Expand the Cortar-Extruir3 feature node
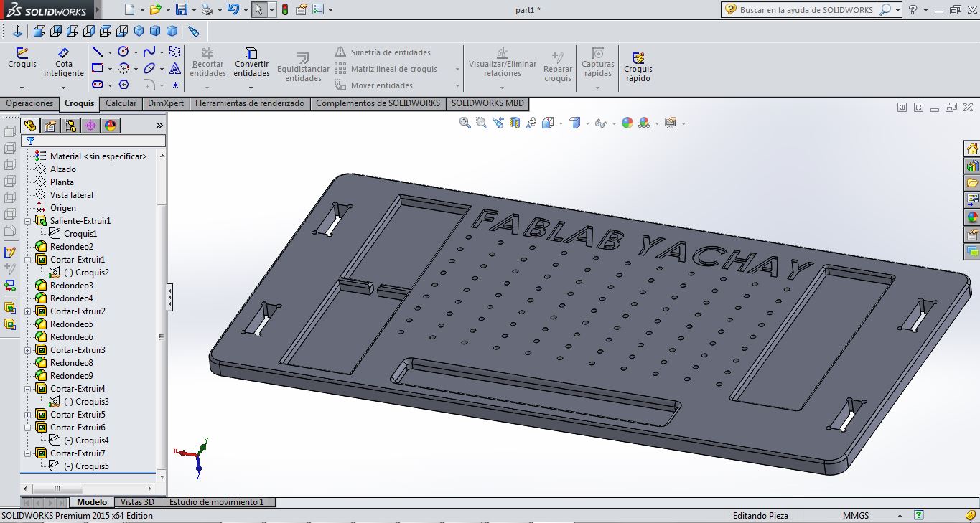The height and width of the screenshot is (523, 980). (28, 350)
